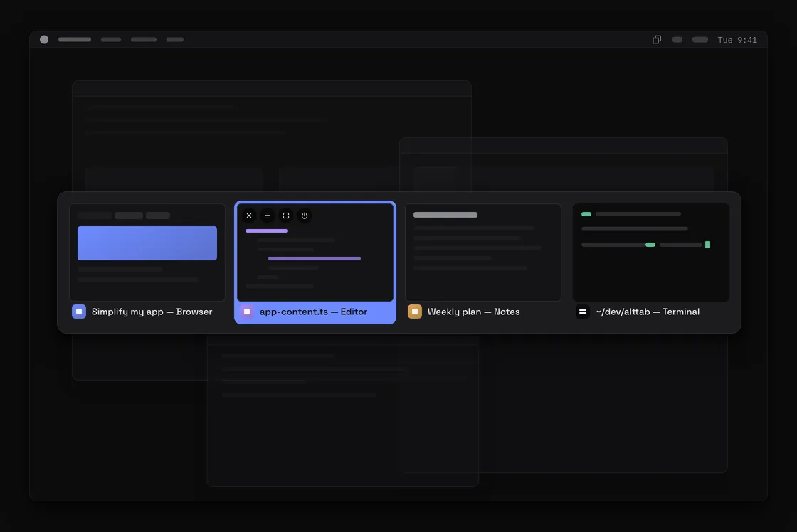The height and width of the screenshot is (532, 797).
Task: Select the Editor purple app icon
Action: (247, 312)
